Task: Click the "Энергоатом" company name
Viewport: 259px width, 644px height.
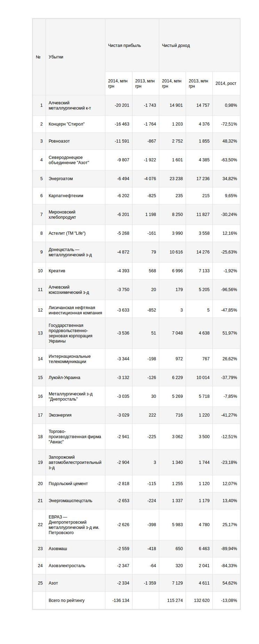Action: [61, 179]
